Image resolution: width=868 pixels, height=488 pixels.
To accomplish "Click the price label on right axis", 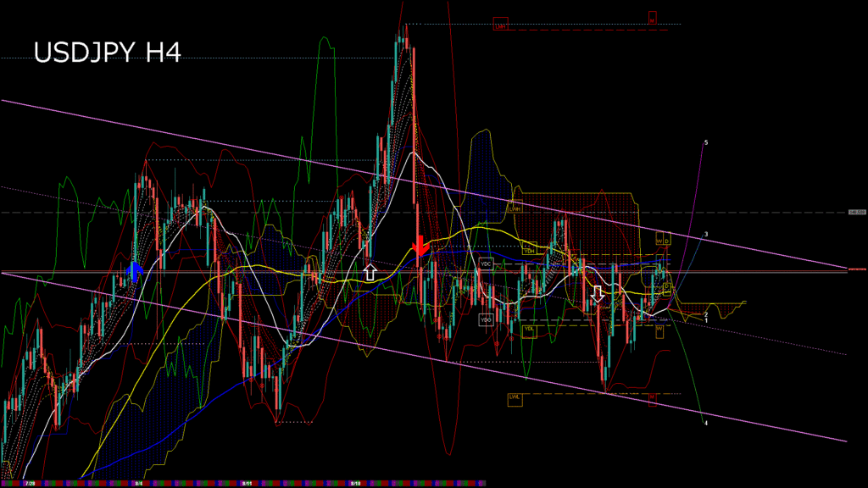I will pos(856,212).
